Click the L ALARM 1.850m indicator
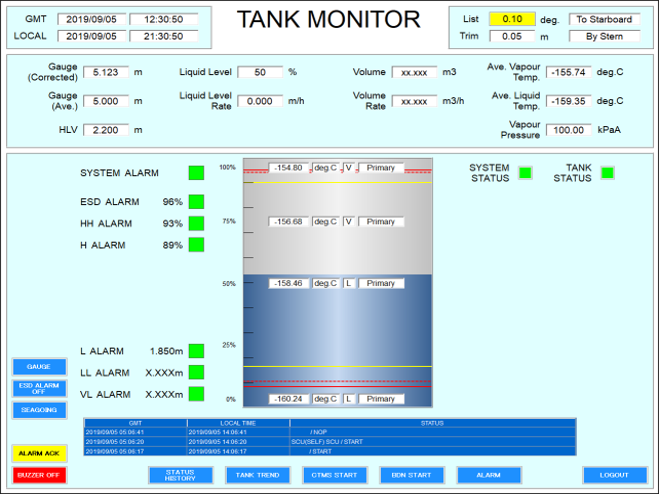659x494 pixels. 196,351
